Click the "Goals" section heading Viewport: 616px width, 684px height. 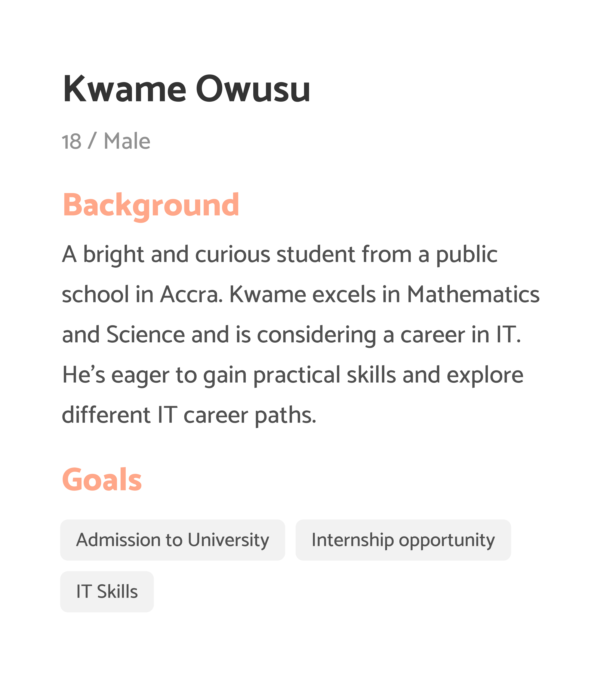pos(102,480)
